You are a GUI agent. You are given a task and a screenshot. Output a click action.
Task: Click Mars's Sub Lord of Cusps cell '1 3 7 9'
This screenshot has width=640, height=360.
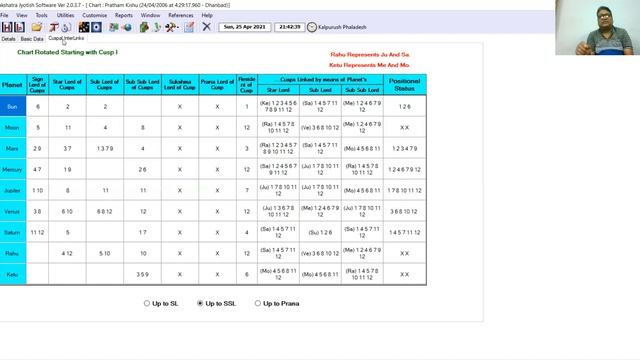click(105, 149)
